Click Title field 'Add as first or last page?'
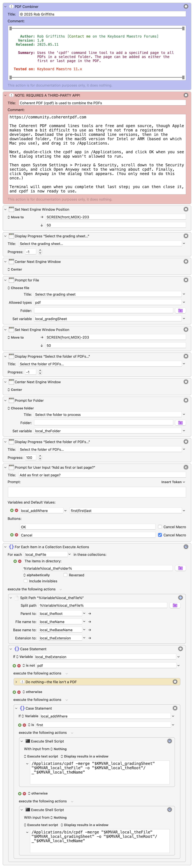 click(102, 475)
